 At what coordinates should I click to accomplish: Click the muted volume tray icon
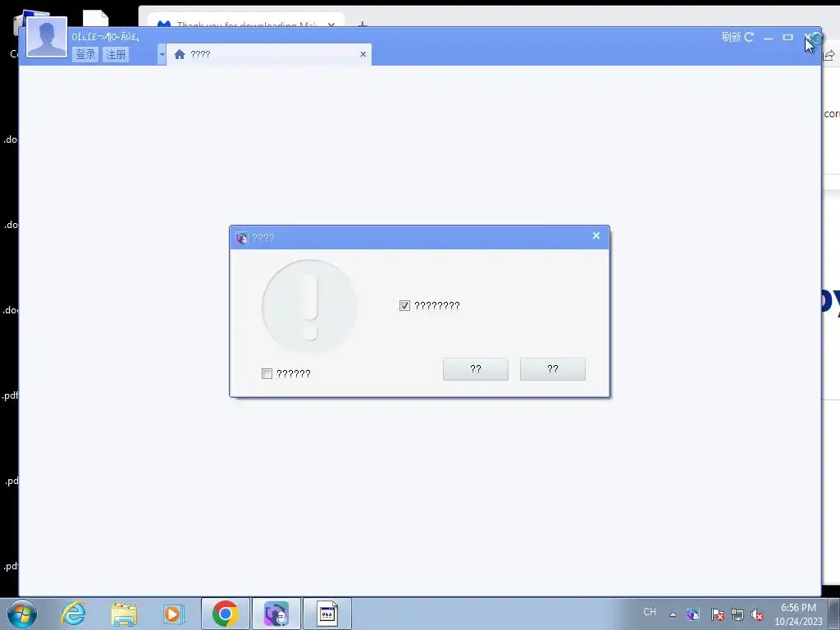click(757, 614)
